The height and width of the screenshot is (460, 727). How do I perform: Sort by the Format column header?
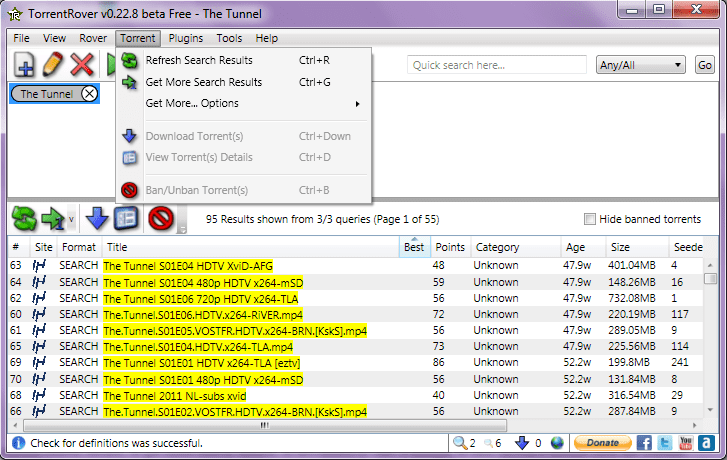click(79, 247)
